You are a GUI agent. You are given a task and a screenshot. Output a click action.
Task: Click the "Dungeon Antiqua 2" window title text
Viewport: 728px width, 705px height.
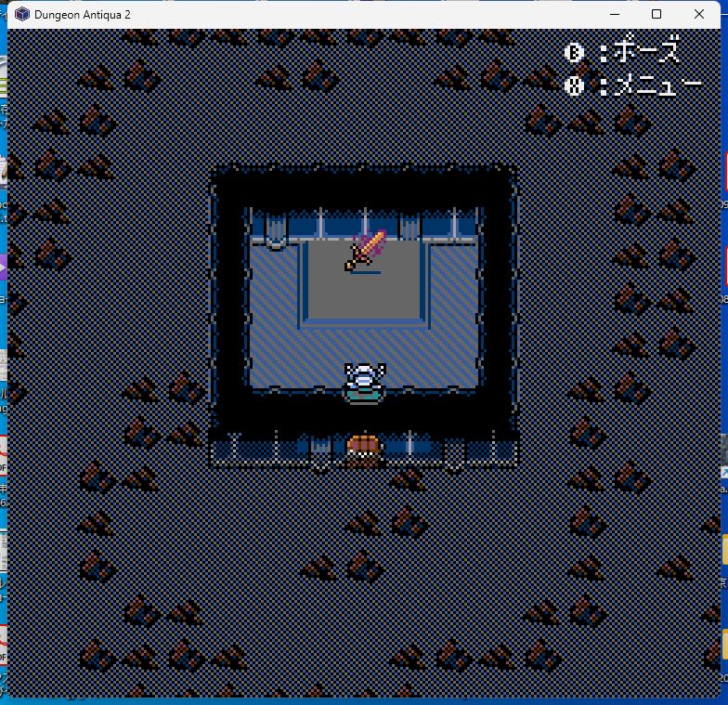pos(82,14)
